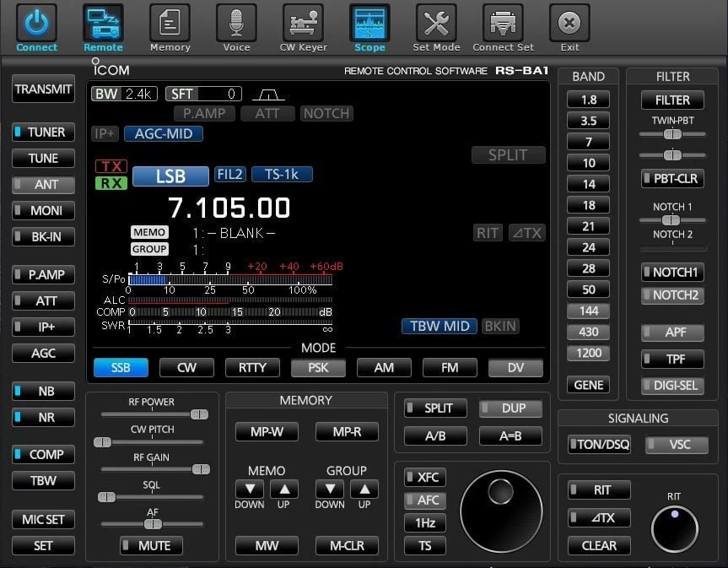This screenshot has width=728, height=568.
Task: Toggle the Scope spectrum icon
Action: coord(369,23)
